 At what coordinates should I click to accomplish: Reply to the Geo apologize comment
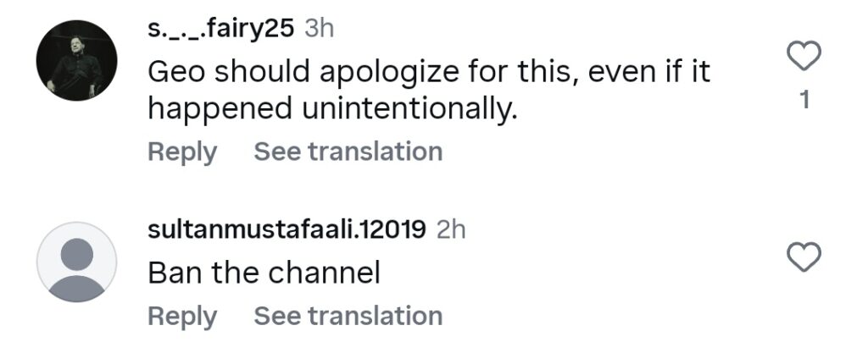182,152
